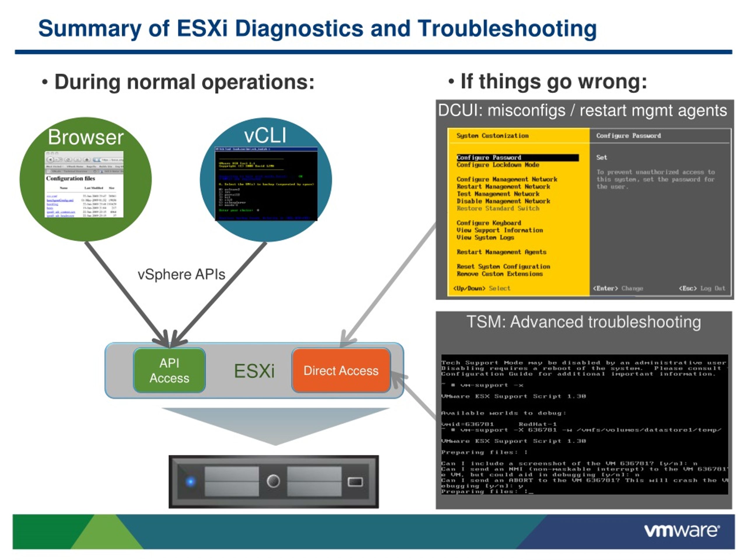Select Restart Management Agents entry

pos(502,252)
